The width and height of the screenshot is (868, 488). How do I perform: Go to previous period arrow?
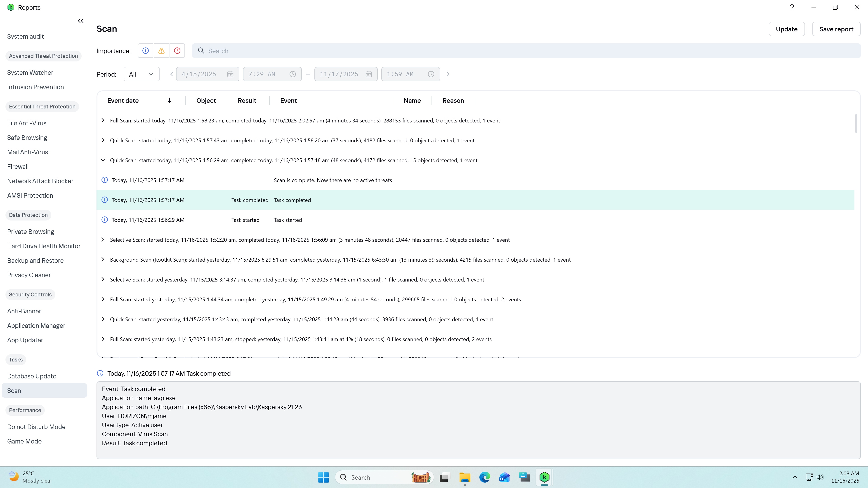172,74
